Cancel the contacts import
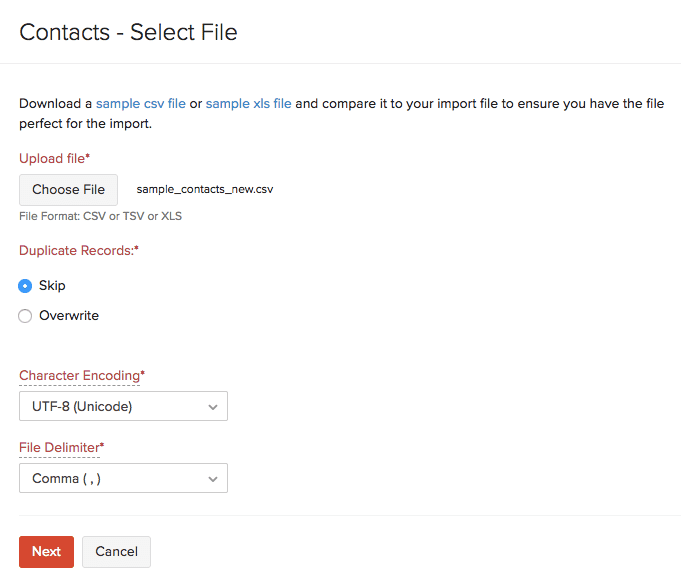This screenshot has width=681, height=583. [116, 552]
